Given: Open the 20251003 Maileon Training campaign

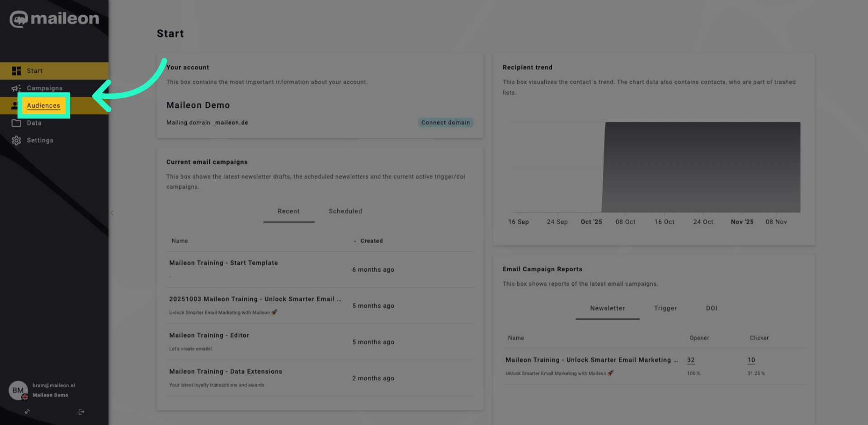Looking at the screenshot, I should 255,299.
